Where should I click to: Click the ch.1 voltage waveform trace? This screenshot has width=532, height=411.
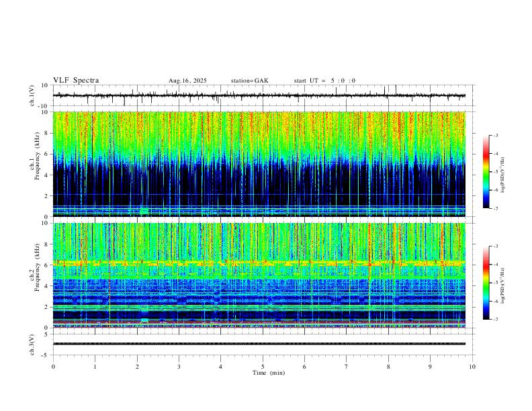click(259, 95)
